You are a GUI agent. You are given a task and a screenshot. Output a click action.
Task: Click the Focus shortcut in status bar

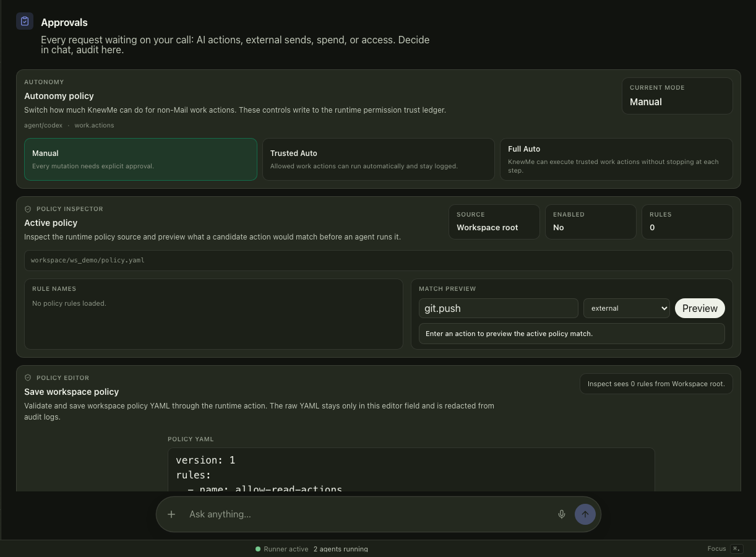(725, 548)
